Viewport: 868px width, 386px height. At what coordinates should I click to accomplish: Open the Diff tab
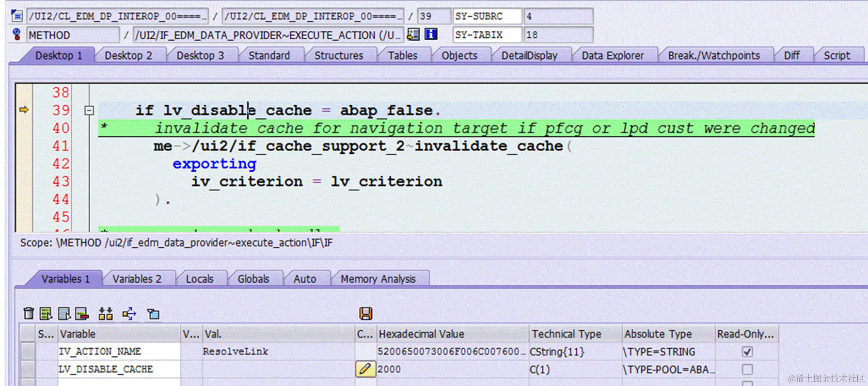tap(791, 55)
